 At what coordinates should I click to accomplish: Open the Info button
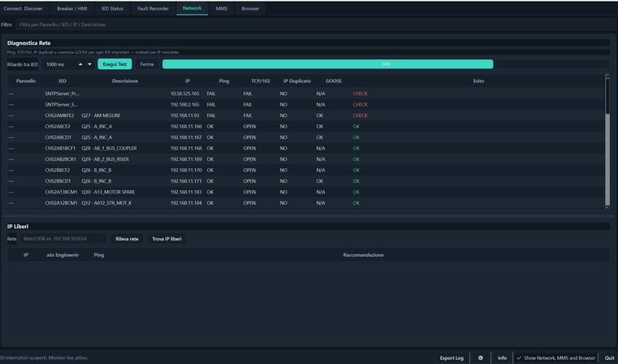[503, 357]
